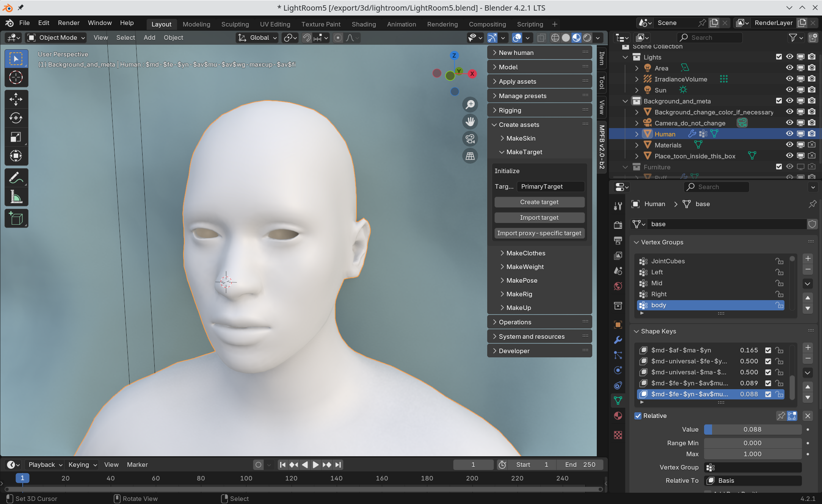Select the 3D Cursor tool

[16, 78]
